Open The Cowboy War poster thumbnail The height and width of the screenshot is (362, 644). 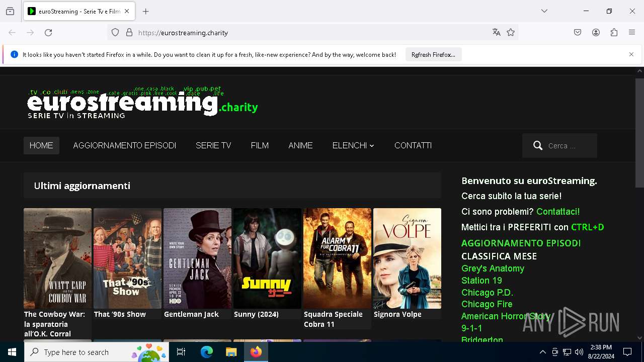(x=57, y=258)
